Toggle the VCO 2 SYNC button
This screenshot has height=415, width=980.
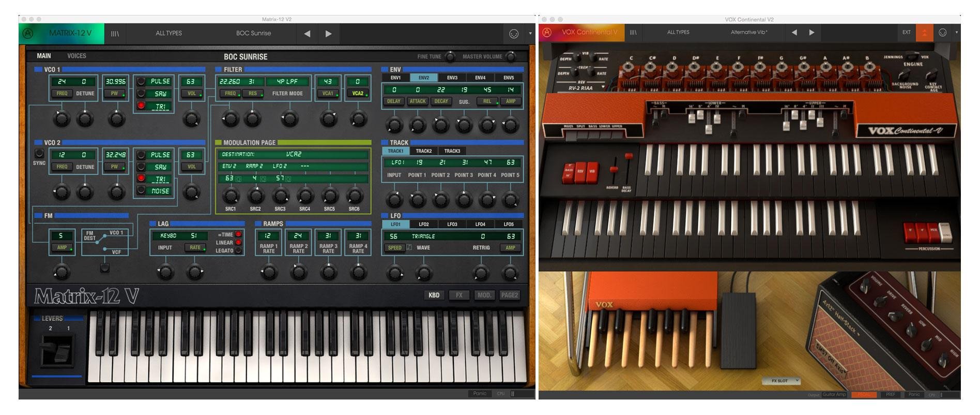(x=39, y=154)
